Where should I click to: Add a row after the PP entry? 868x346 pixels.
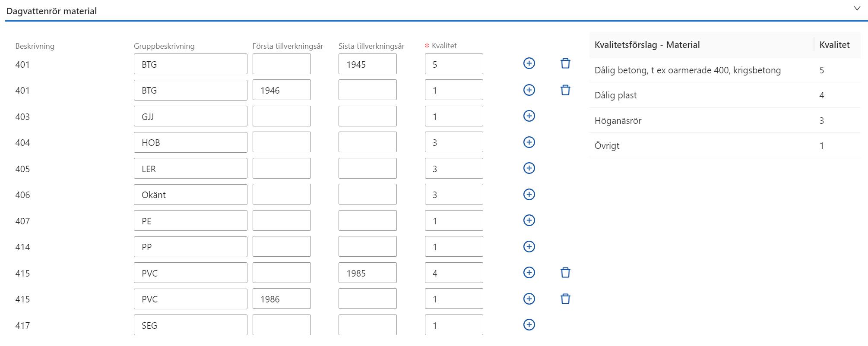529,247
